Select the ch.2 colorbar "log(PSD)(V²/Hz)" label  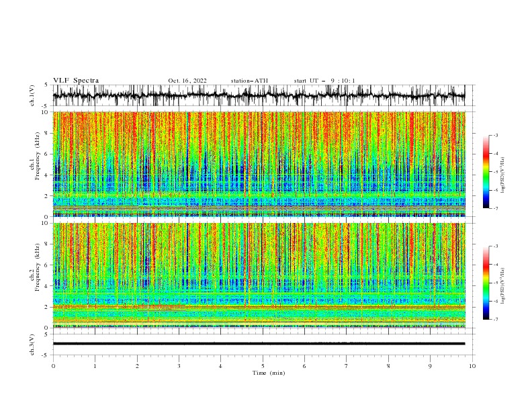[x=503, y=286]
